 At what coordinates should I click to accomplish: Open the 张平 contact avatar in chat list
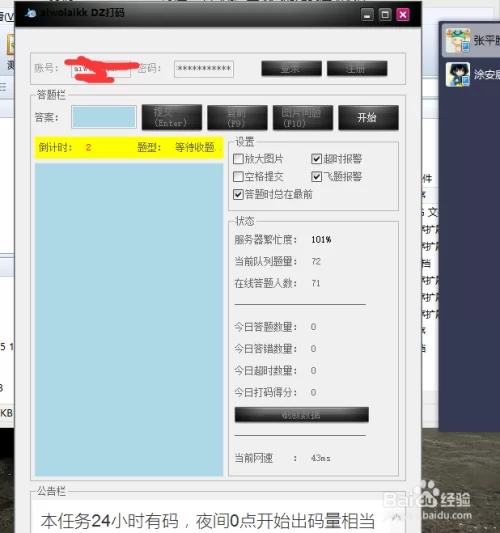458,41
